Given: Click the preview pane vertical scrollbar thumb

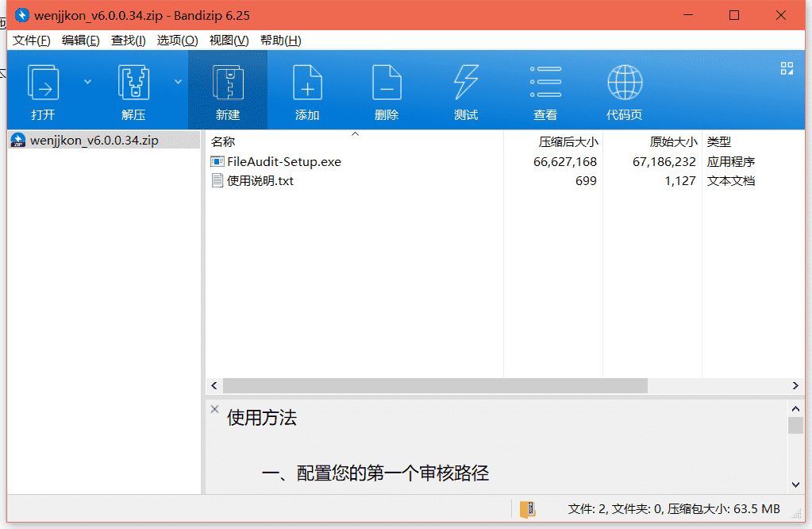Looking at the screenshot, I should (795, 426).
